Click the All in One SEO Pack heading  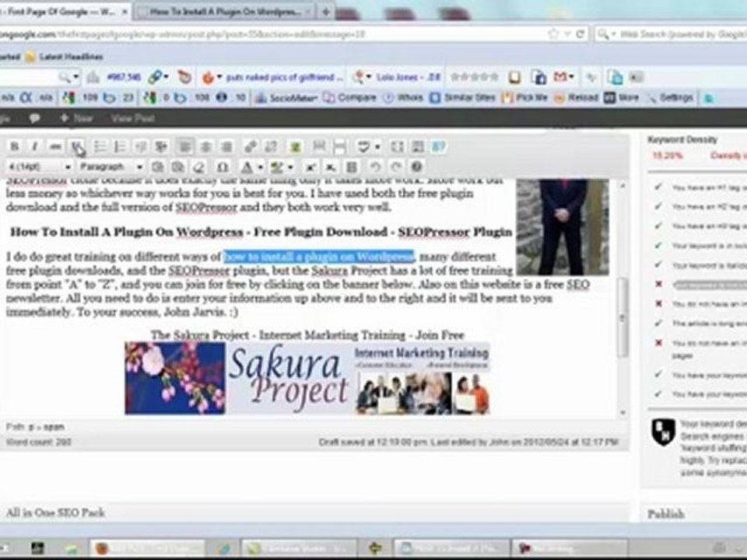tap(55, 513)
